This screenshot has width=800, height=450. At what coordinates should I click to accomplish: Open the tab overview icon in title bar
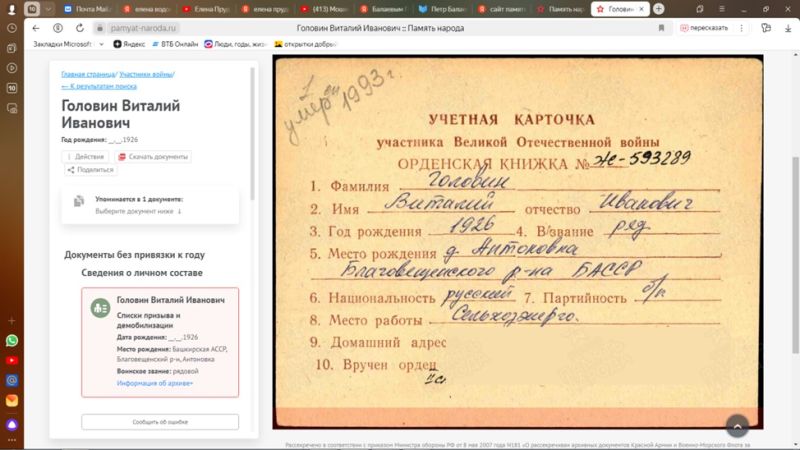699,9
